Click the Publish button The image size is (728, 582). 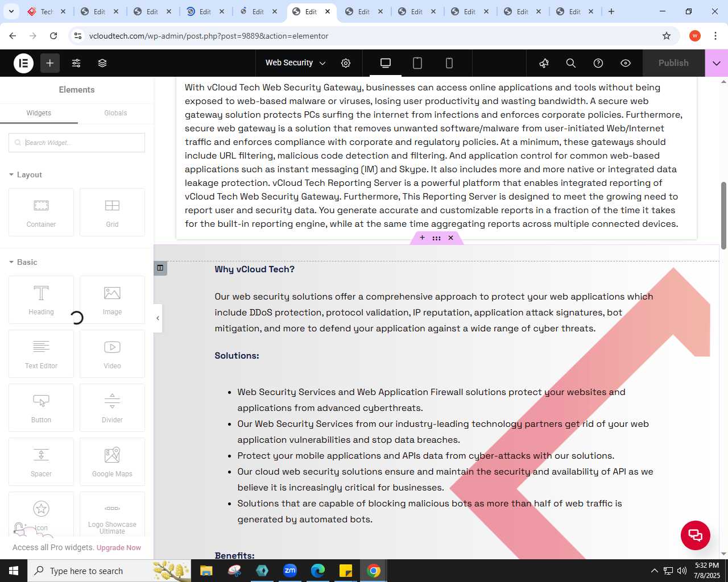coord(673,63)
